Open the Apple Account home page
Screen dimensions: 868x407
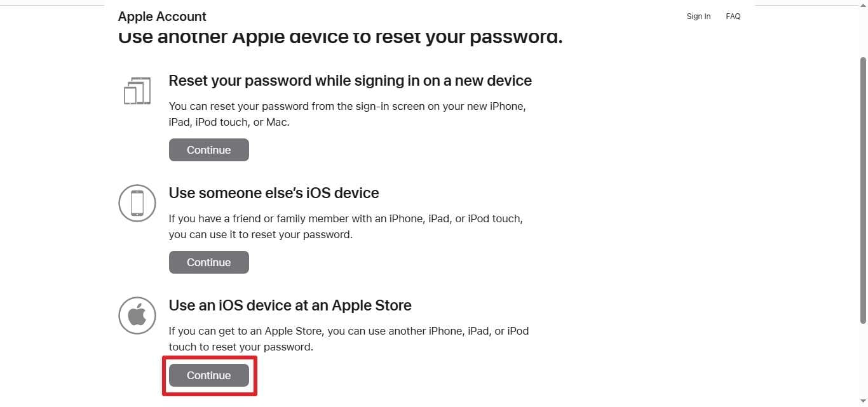pos(162,17)
